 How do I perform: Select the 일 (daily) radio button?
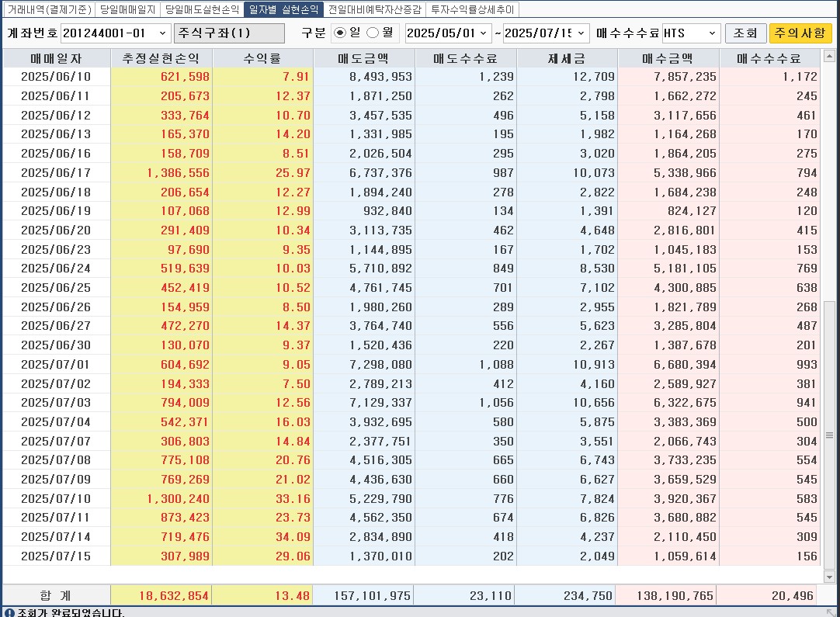pyautogui.click(x=340, y=33)
